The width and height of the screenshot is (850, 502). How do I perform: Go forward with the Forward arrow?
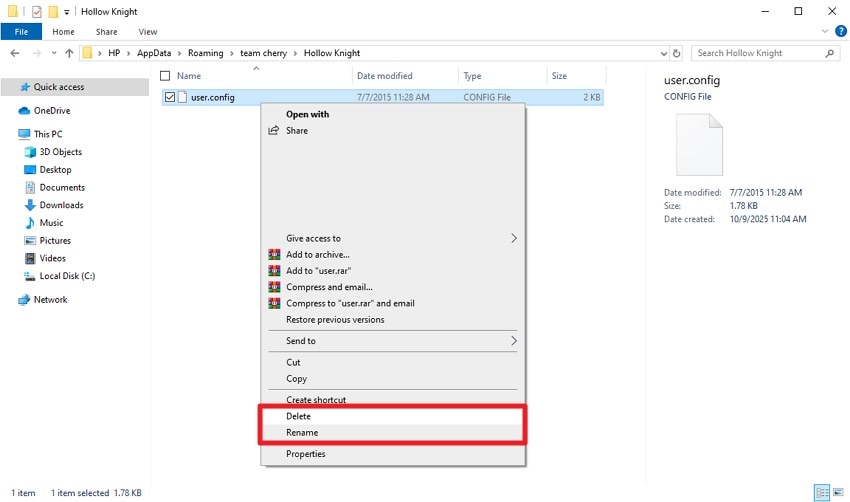(36, 53)
